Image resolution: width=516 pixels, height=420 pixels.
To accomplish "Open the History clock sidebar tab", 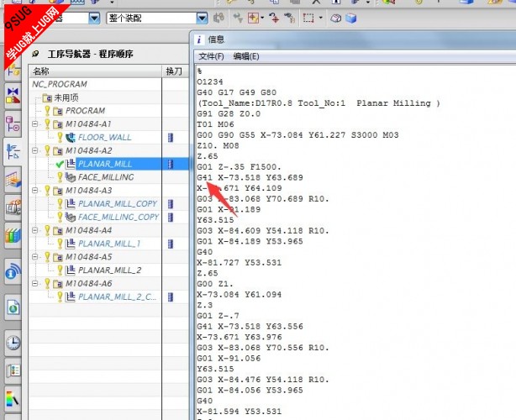I will (x=13, y=343).
